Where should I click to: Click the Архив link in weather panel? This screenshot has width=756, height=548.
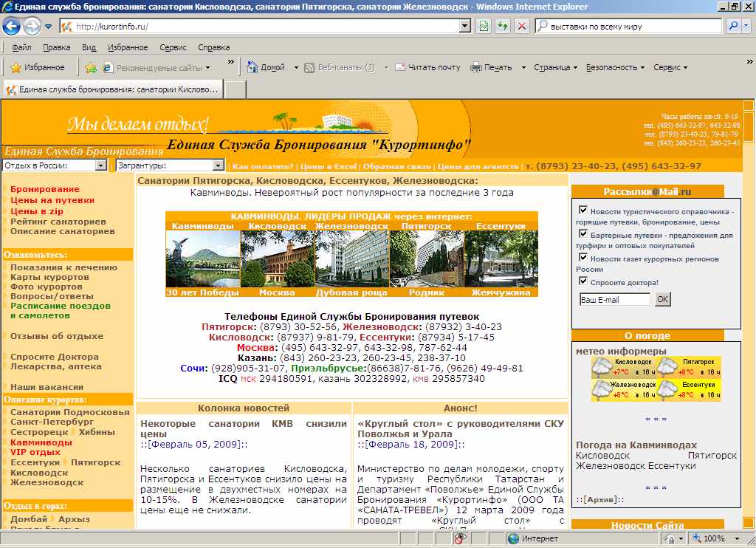click(x=599, y=500)
